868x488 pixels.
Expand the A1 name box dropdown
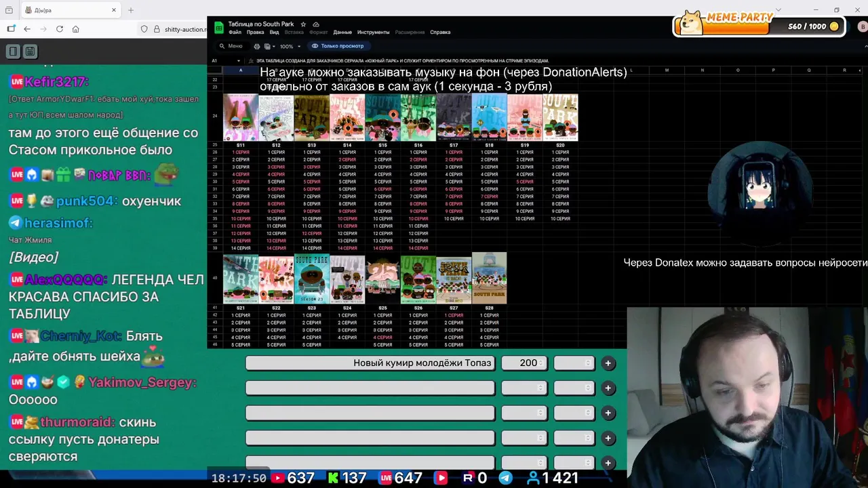(238, 60)
